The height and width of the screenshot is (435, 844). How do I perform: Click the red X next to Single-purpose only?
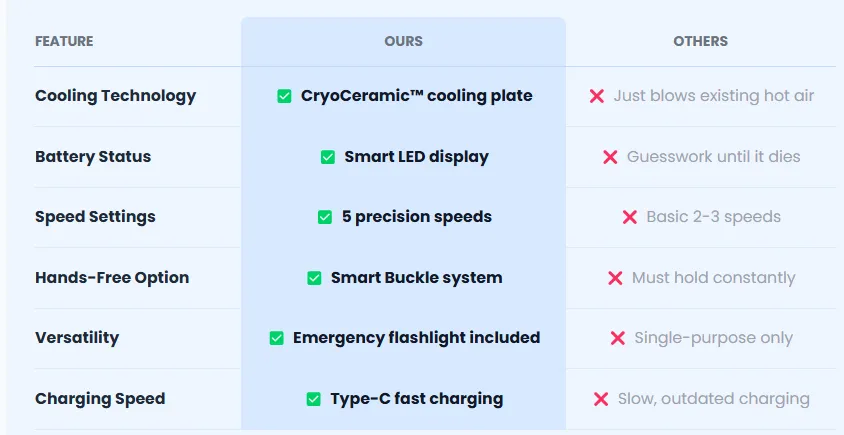click(617, 339)
